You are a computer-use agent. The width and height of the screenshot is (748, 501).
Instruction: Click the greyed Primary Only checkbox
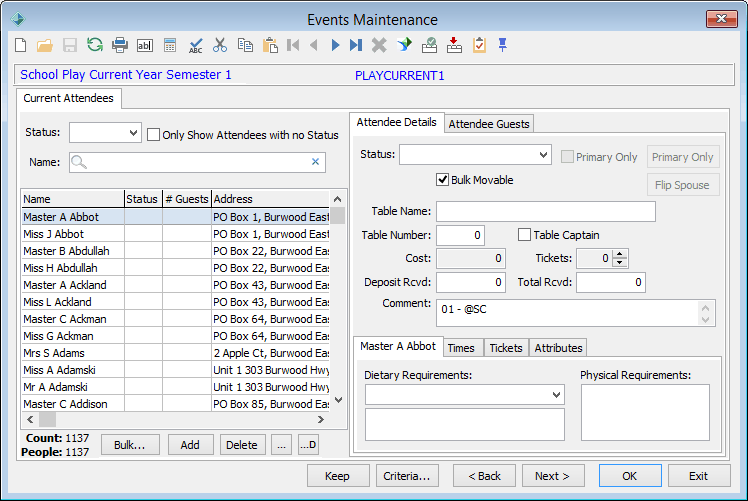click(x=567, y=157)
